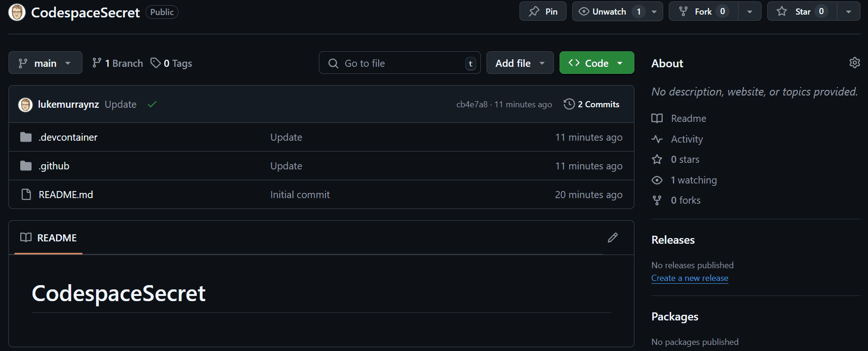
Task: Open the Add file dropdown
Action: [x=520, y=63]
